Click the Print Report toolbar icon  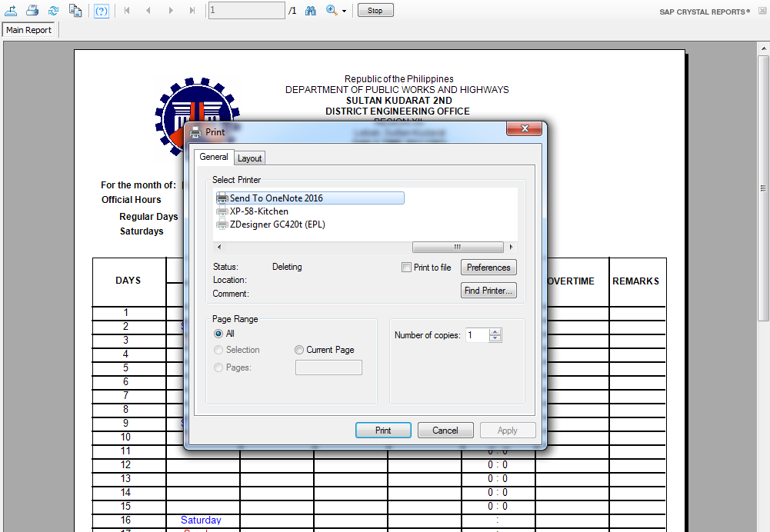click(32, 10)
